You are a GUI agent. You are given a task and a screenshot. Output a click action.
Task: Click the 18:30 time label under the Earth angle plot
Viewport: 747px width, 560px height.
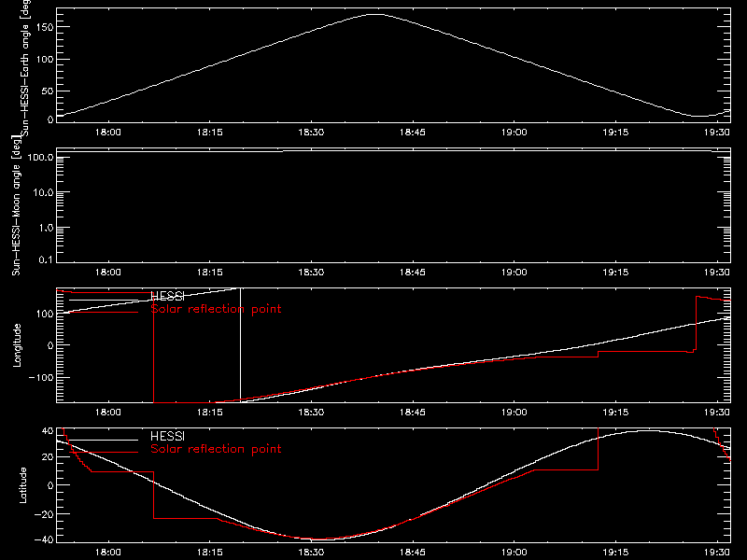click(x=311, y=133)
